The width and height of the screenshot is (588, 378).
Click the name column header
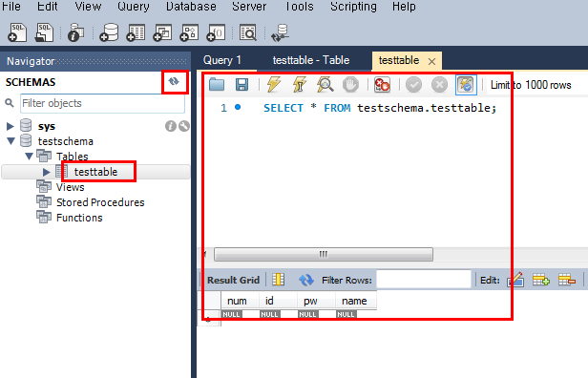tap(355, 301)
